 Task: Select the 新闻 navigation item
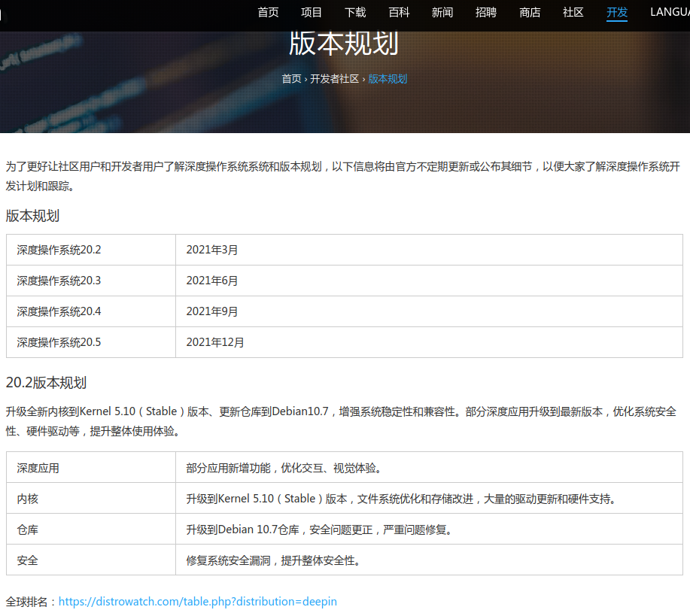pos(442,12)
